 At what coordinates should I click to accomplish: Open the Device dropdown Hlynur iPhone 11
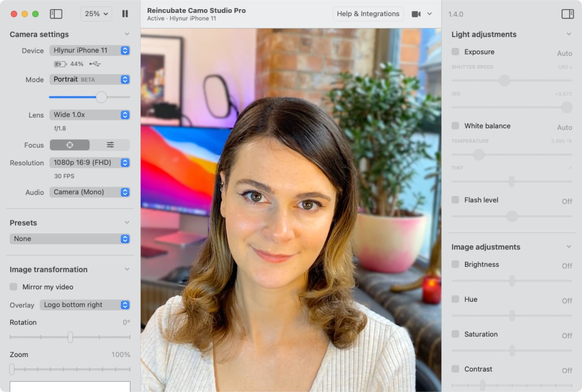(90, 50)
